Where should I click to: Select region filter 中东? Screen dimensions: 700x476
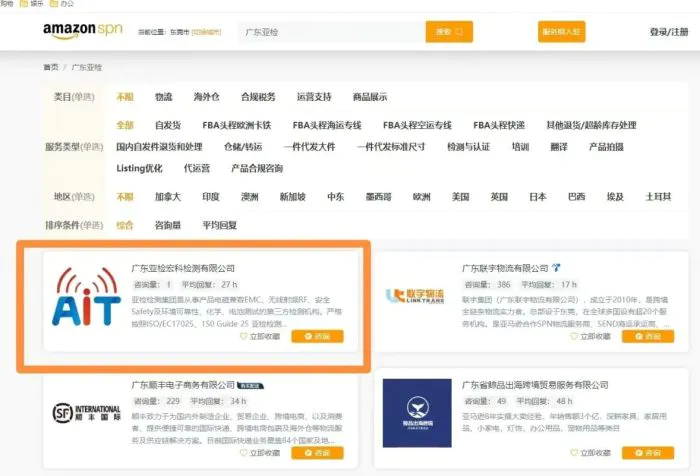coord(335,196)
